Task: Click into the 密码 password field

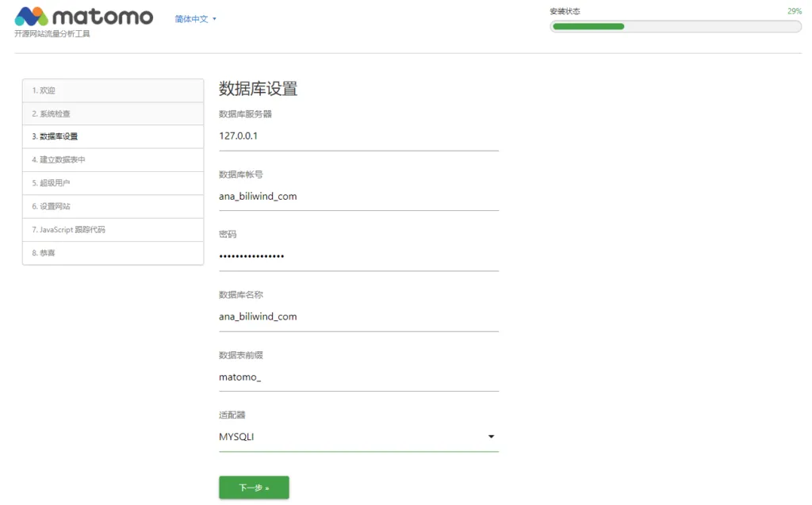Action: (x=358, y=256)
